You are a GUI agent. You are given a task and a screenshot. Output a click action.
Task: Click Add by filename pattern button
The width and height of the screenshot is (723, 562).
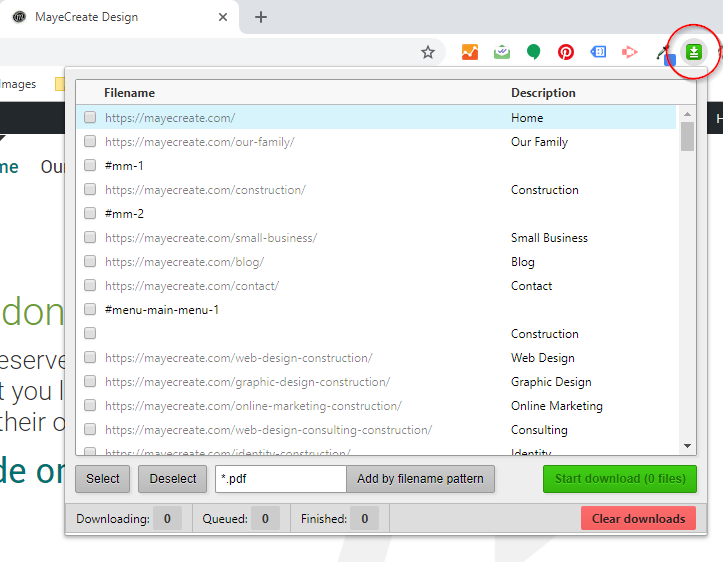click(420, 479)
